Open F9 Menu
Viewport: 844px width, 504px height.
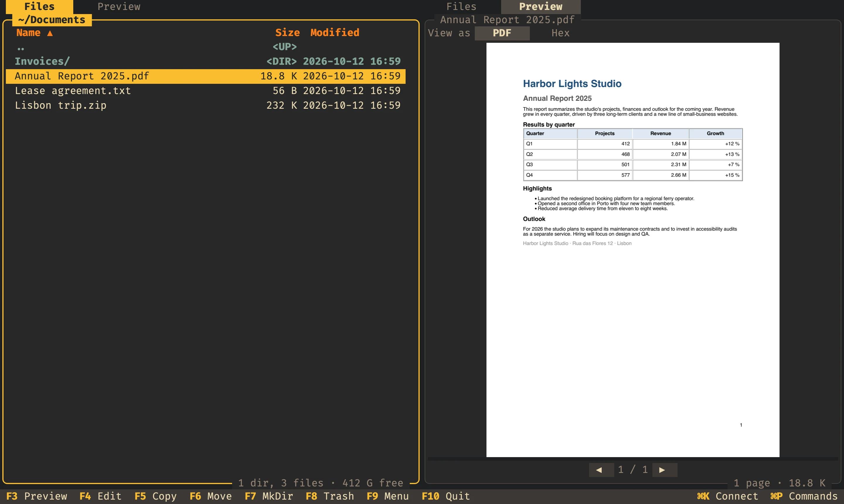[x=387, y=496]
